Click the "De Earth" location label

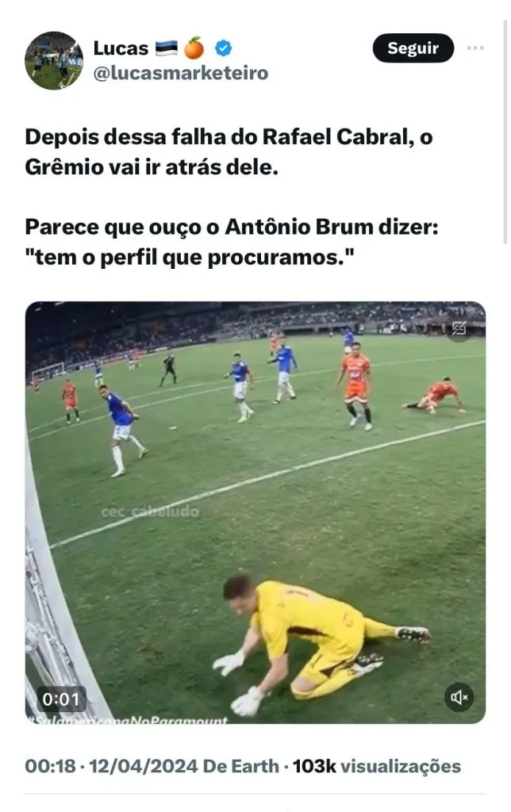240,766
